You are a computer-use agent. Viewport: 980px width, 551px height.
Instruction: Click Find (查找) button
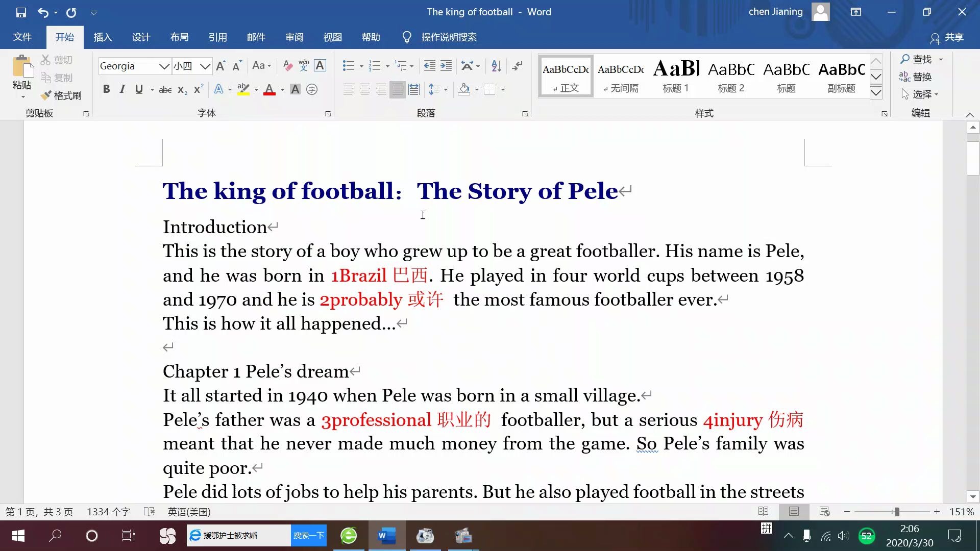(917, 59)
